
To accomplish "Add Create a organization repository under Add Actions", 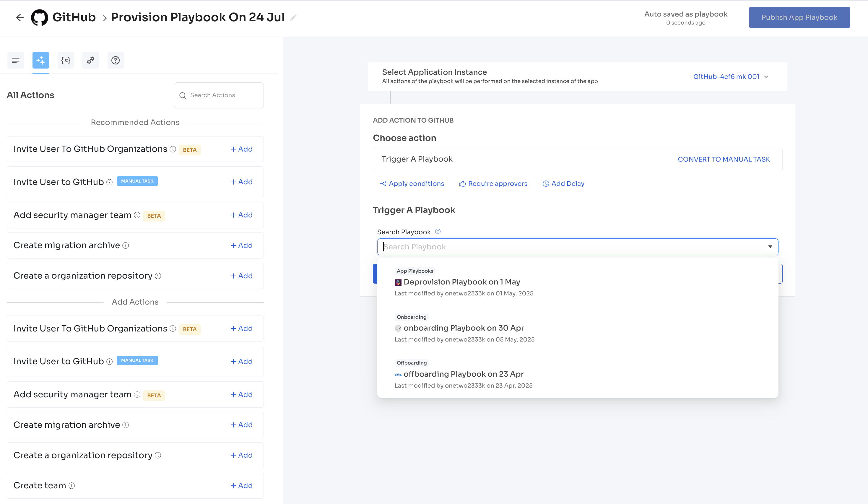I will [241, 456].
